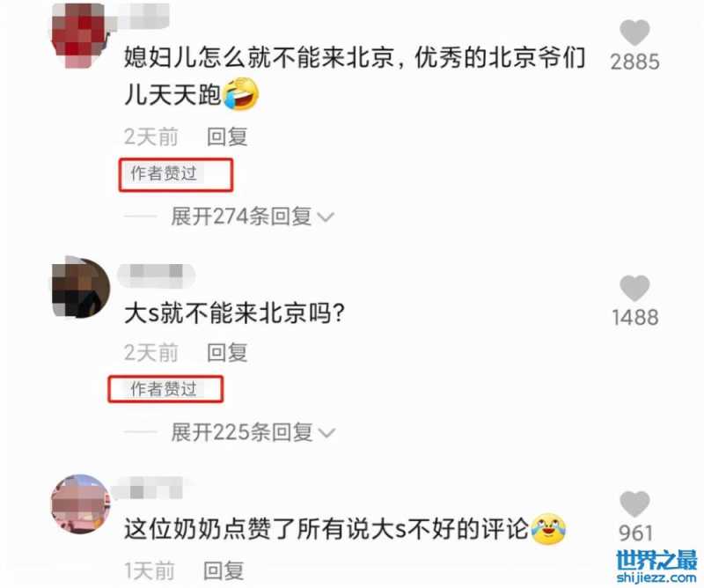Open the first commenter's red avatar

click(x=80, y=35)
